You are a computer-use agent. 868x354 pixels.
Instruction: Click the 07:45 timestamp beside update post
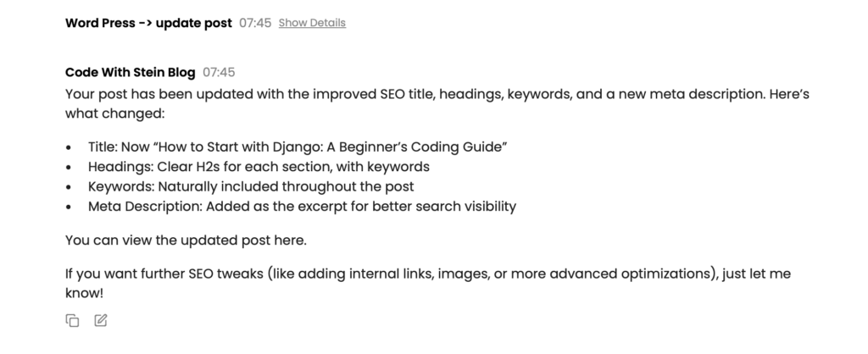[x=255, y=23]
